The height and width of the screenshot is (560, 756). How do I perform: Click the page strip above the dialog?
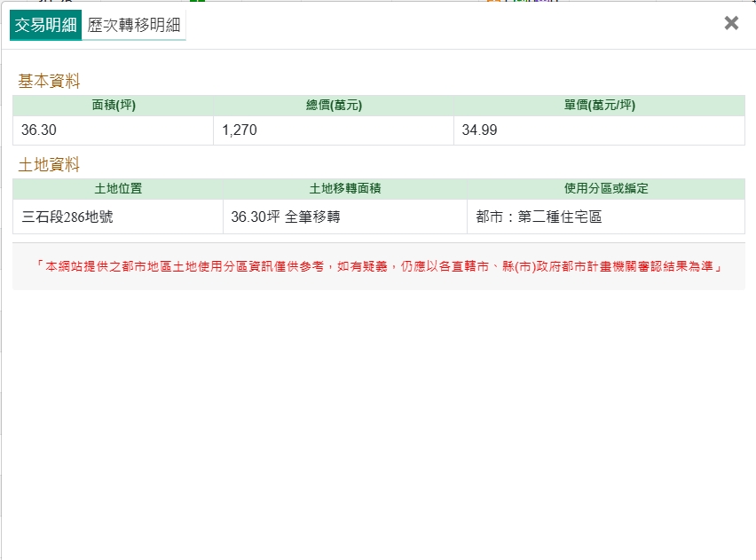[x=355, y=1]
